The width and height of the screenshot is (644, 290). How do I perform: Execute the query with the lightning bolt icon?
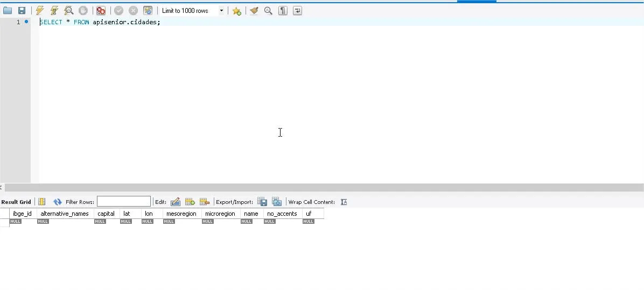pyautogui.click(x=40, y=11)
